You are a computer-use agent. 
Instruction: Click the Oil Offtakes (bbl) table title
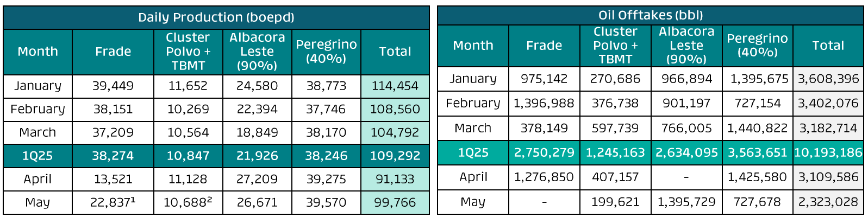[650, 15]
